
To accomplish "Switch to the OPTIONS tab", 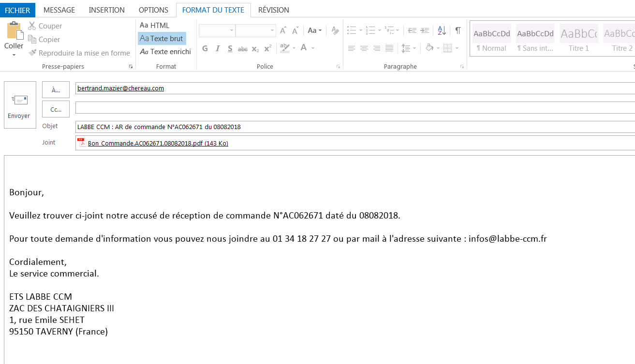I will coord(153,10).
